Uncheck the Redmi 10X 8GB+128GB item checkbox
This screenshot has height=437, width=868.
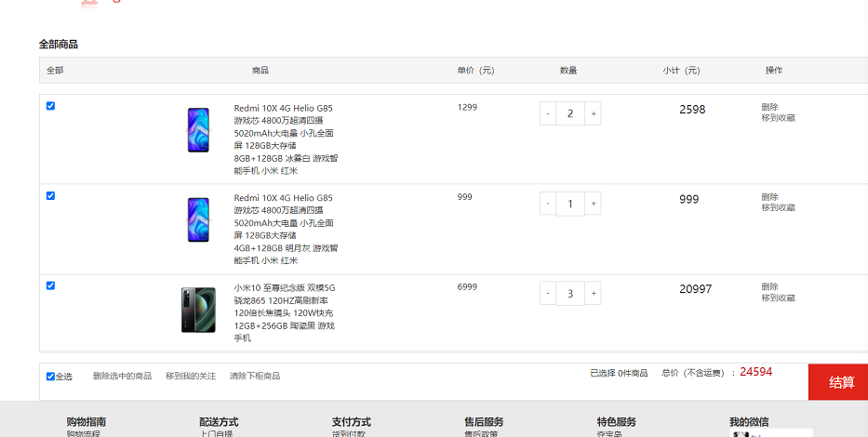tap(50, 106)
